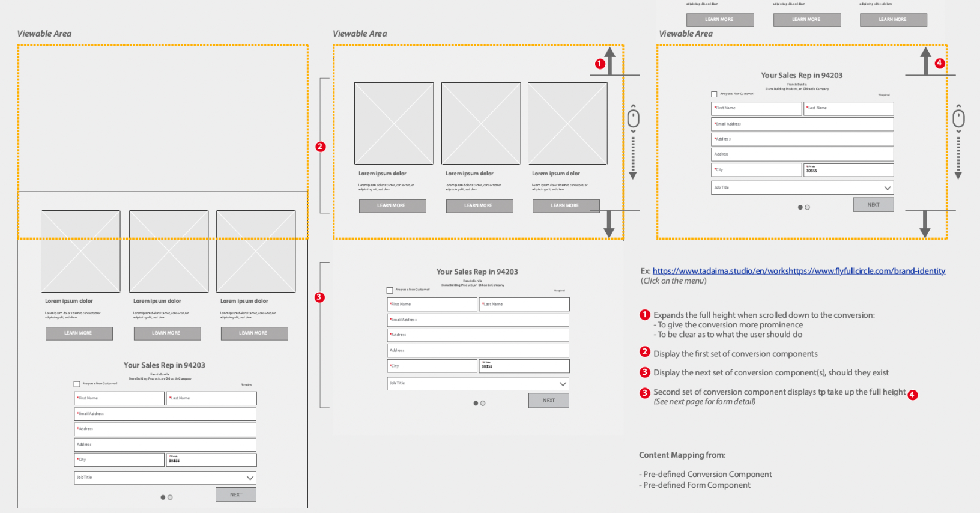Select third image placeholder in middle wireframe
Screen dimensions: 980x513
point(567,123)
